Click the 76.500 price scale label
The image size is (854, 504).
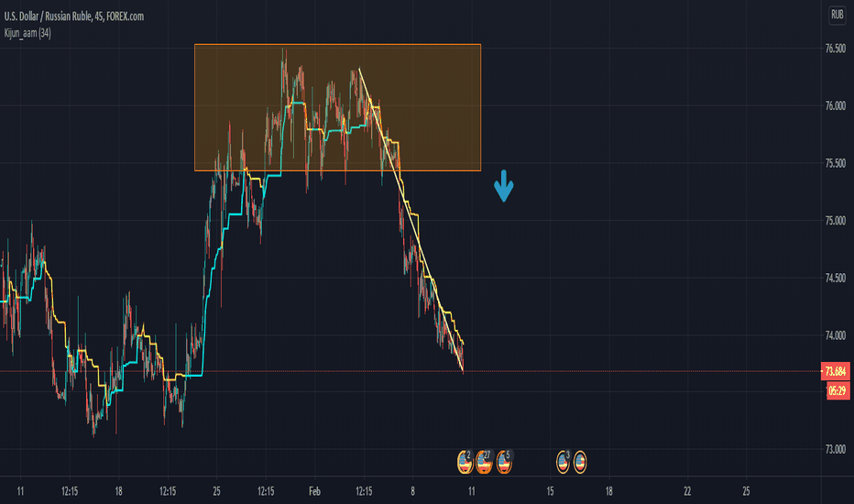coord(836,49)
